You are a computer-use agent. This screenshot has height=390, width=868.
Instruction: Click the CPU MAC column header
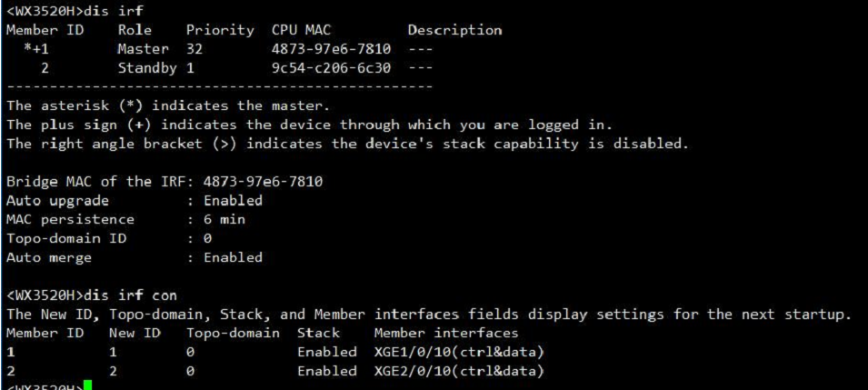pyautogui.click(x=301, y=30)
